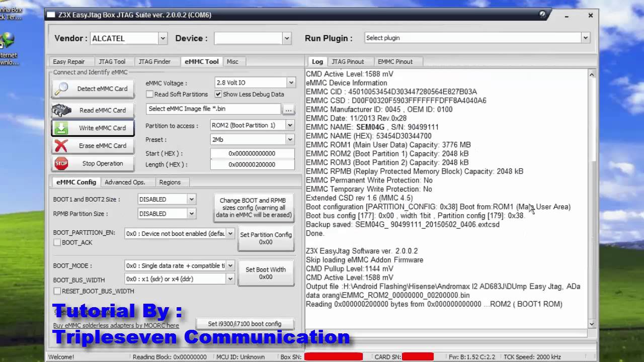Click the Welcome! status bar text

tap(61, 357)
